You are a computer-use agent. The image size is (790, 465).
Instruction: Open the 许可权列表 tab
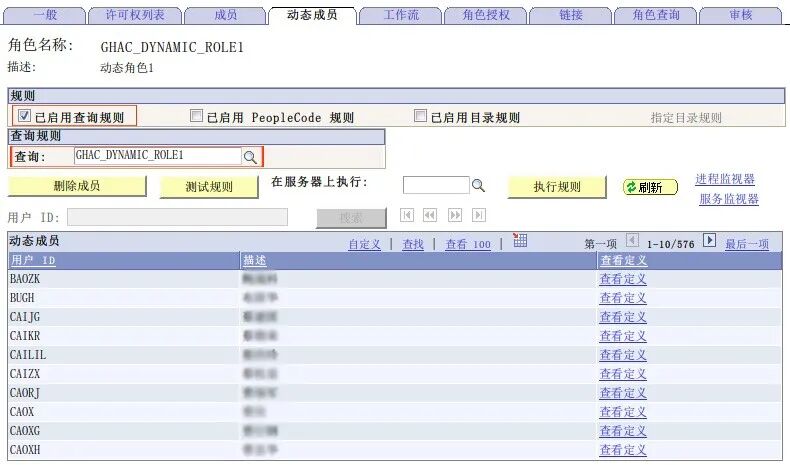pyautogui.click(x=135, y=15)
